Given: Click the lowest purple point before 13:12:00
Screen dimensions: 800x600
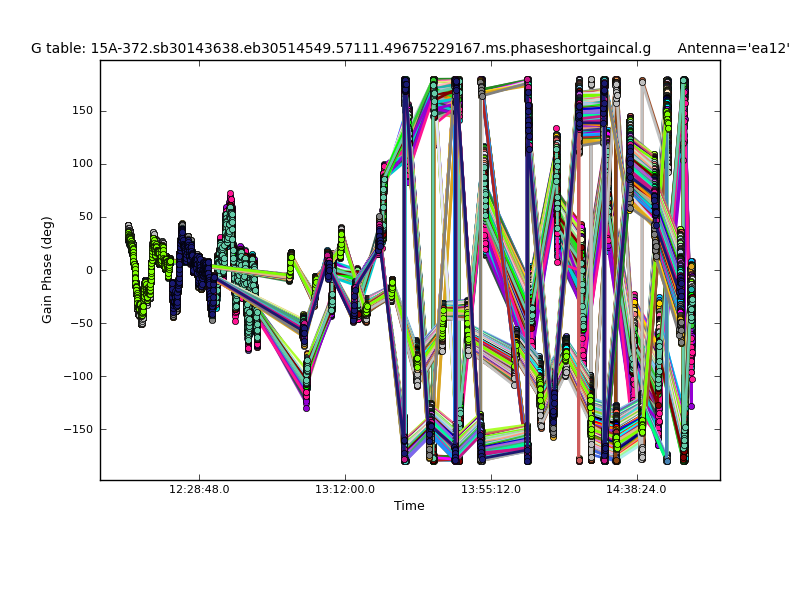Looking at the screenshot, I should [306, 407].
